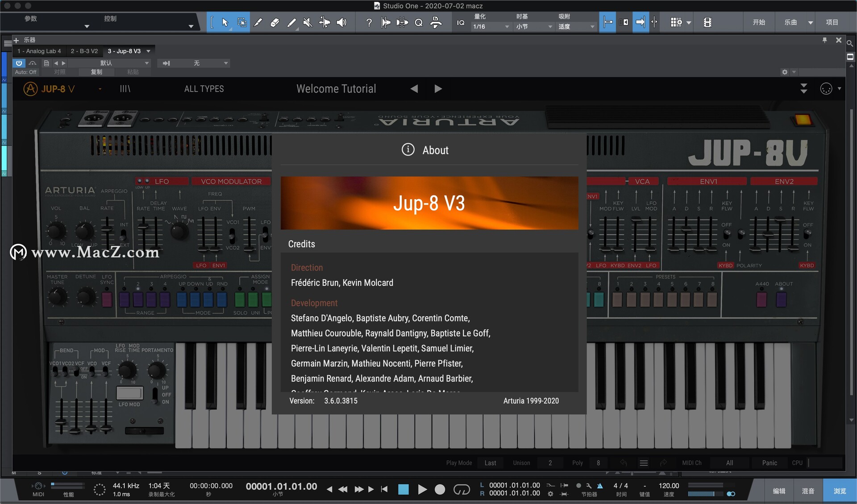This screenshot has height=504, width=857.
Task: Click the 项目 project button
Action: (832, 22)
